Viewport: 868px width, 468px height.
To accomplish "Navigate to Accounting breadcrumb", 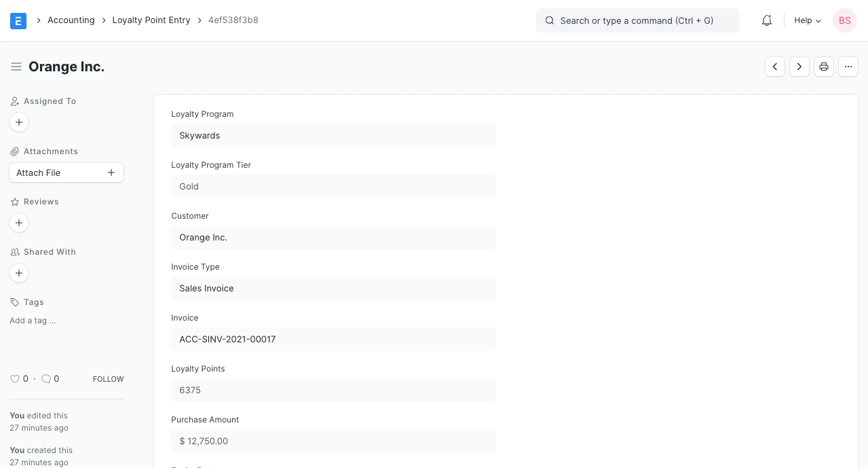I will pyautogui.click(x=71, y=20).
